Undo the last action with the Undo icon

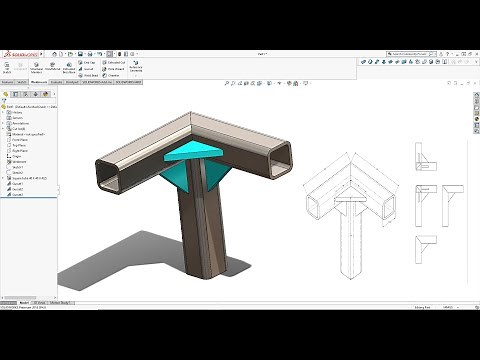99,54
